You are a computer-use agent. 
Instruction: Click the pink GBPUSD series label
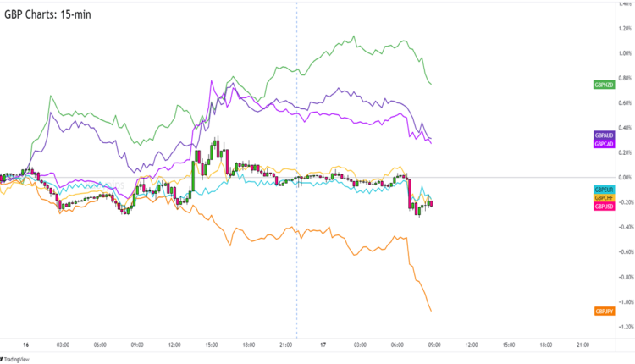pos(605,206)
